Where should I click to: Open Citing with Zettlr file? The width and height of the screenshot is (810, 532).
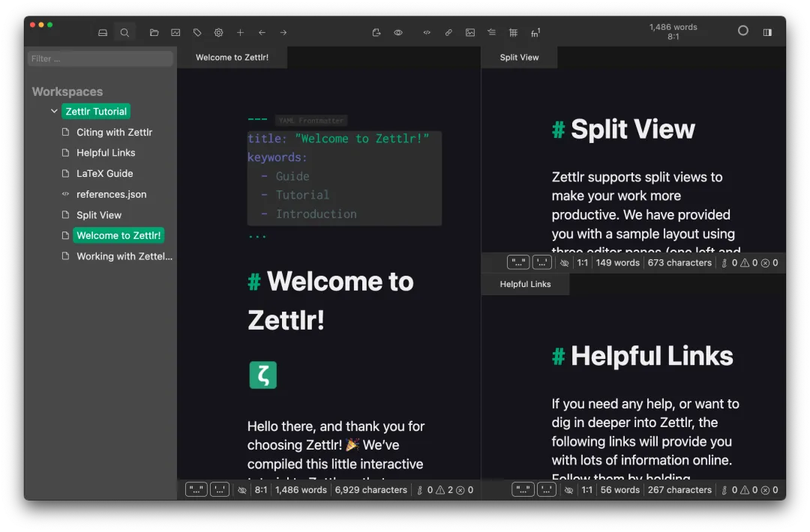pyautogui.click(x=114, y=132)
